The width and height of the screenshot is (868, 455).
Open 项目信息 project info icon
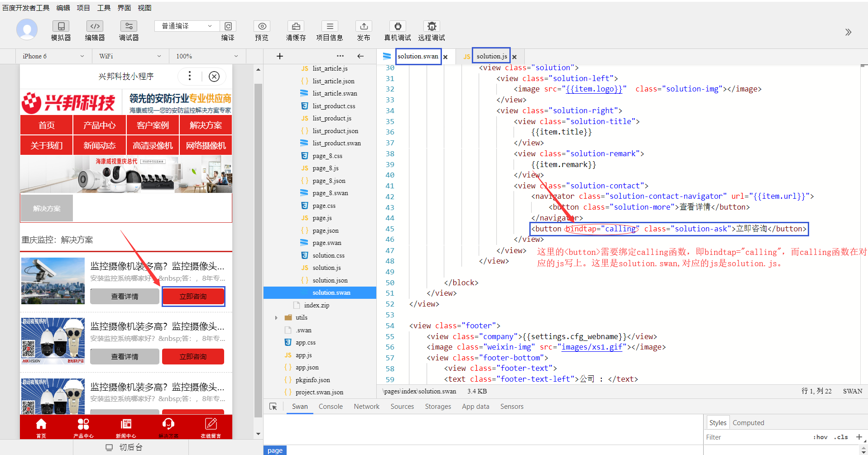(330, 27)
